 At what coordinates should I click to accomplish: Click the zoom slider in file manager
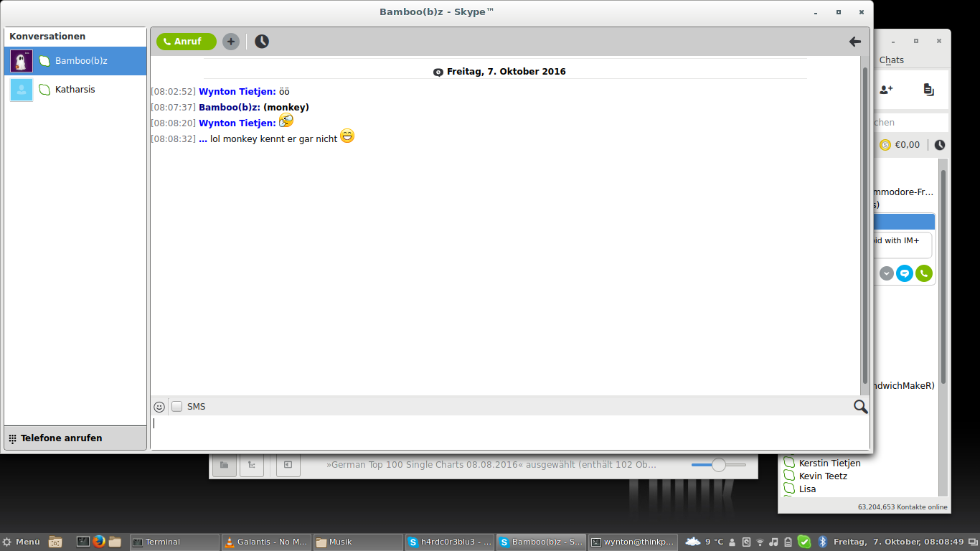718,466
